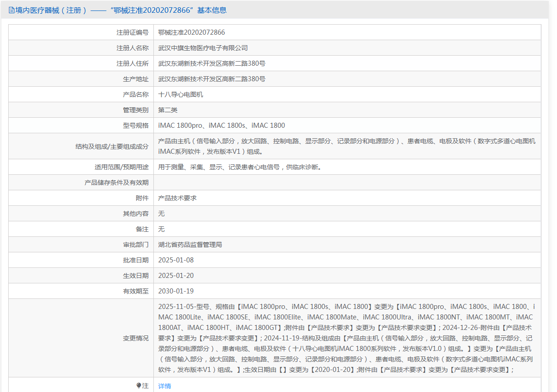Click the 审批部门 label

pyautogui.click(x=136, y=245)
